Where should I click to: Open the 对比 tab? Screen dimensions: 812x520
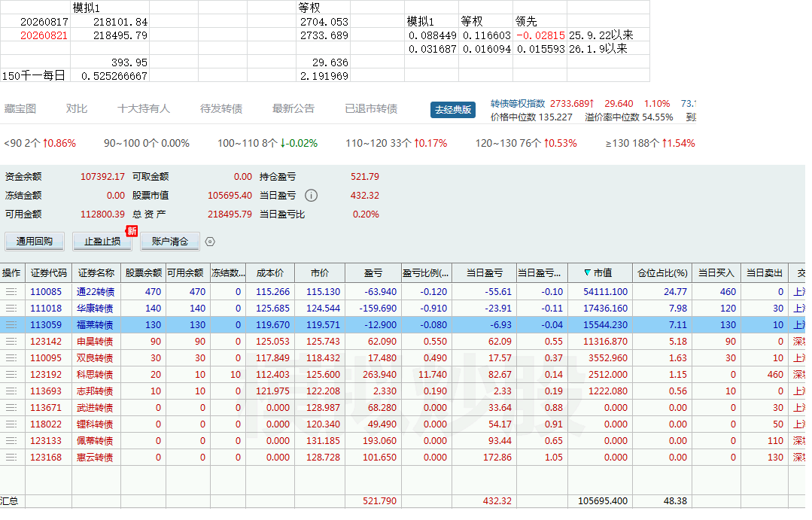click(x=77, y=109)
